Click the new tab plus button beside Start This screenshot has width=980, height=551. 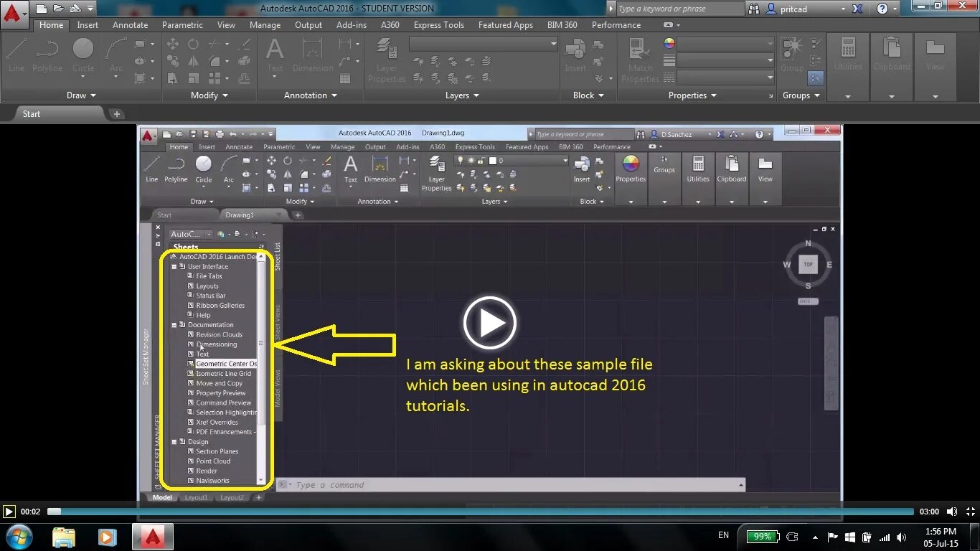[x=117, y=114]
